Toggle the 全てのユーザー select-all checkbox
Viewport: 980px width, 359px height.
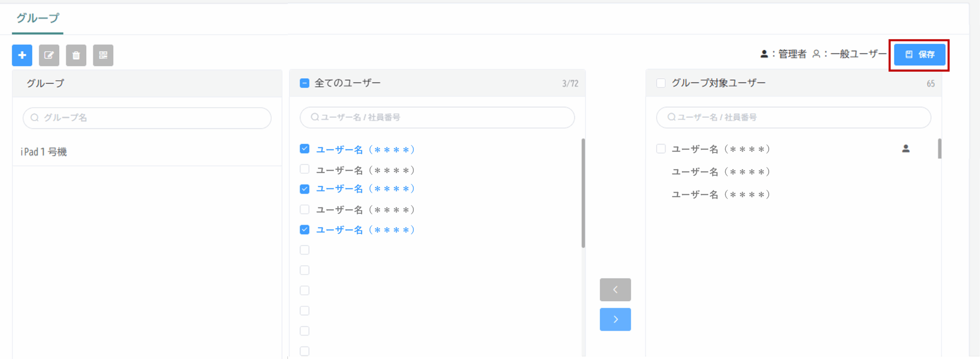(x=304, y=83)
